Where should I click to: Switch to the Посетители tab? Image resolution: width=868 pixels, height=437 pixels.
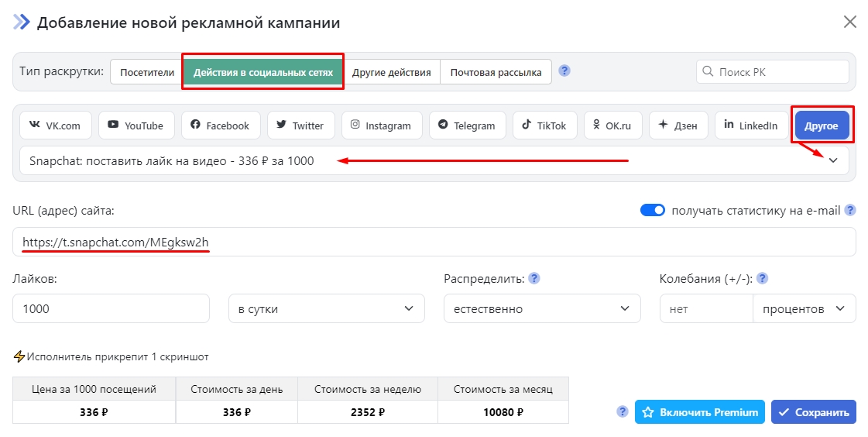(147, 72)
